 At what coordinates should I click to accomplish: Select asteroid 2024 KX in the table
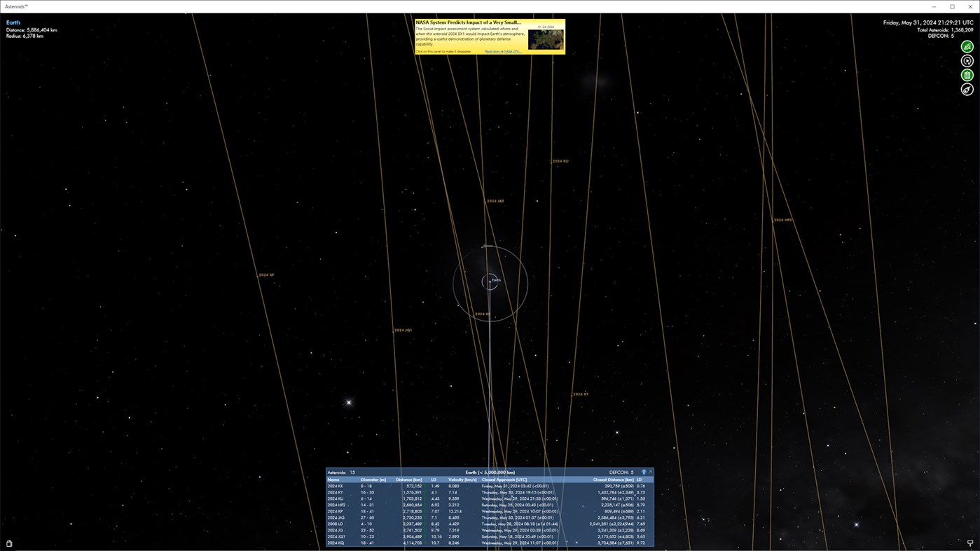(334, 485)
